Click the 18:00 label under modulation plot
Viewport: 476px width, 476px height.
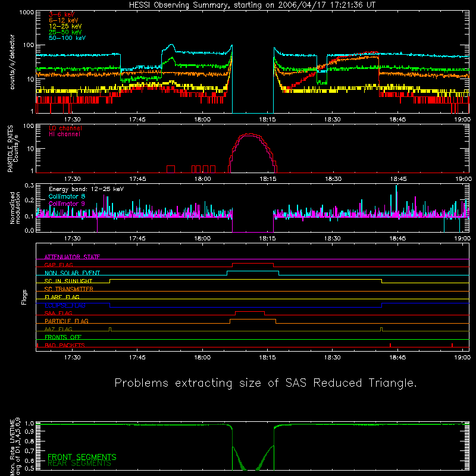tap(202, 239)
